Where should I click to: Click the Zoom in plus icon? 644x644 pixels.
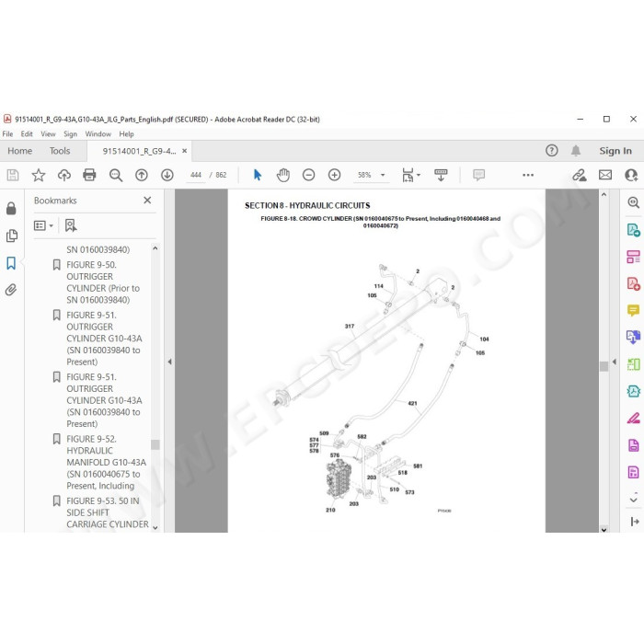pos(334,175)
